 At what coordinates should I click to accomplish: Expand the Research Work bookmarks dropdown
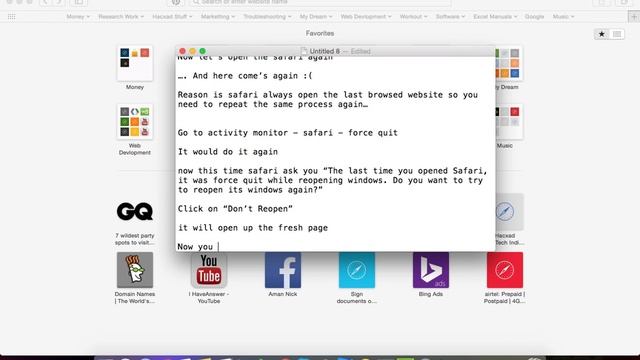(121, 17)
